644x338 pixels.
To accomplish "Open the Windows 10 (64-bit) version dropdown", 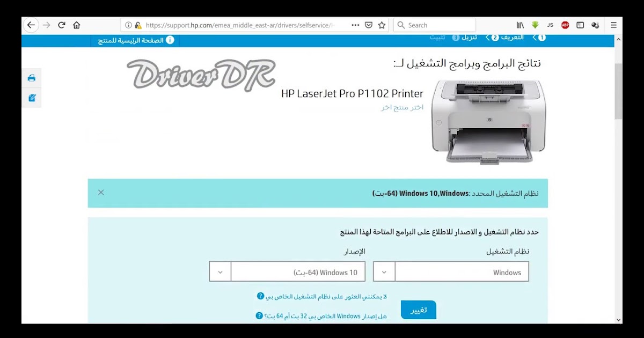I will (x=287, y=271).
